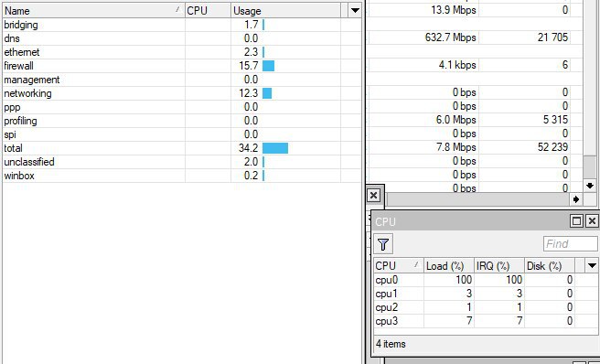The image size is (600, 364).
Task: Select the cpu2 row
Action: (x=486, y=307)
